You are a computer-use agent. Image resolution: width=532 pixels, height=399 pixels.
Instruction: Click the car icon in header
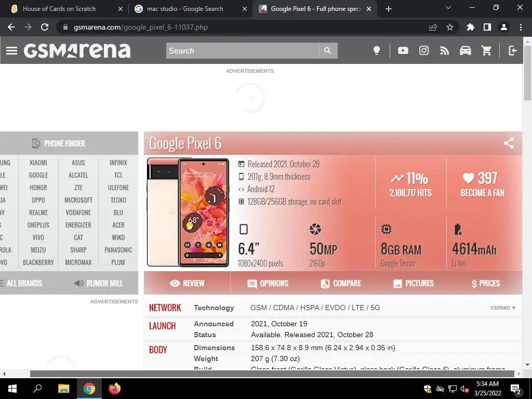465,50
